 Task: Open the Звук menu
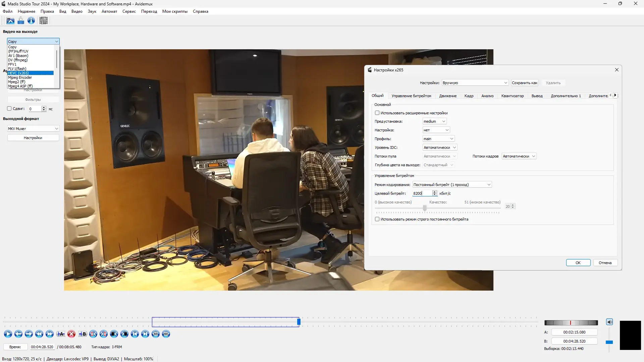coord(92,11)
